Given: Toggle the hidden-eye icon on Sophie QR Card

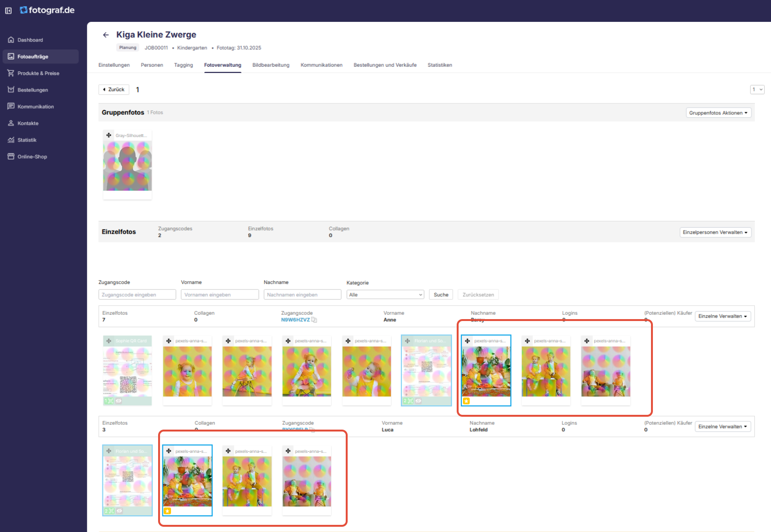Looking at the screenshot, I should click(119, 401).
